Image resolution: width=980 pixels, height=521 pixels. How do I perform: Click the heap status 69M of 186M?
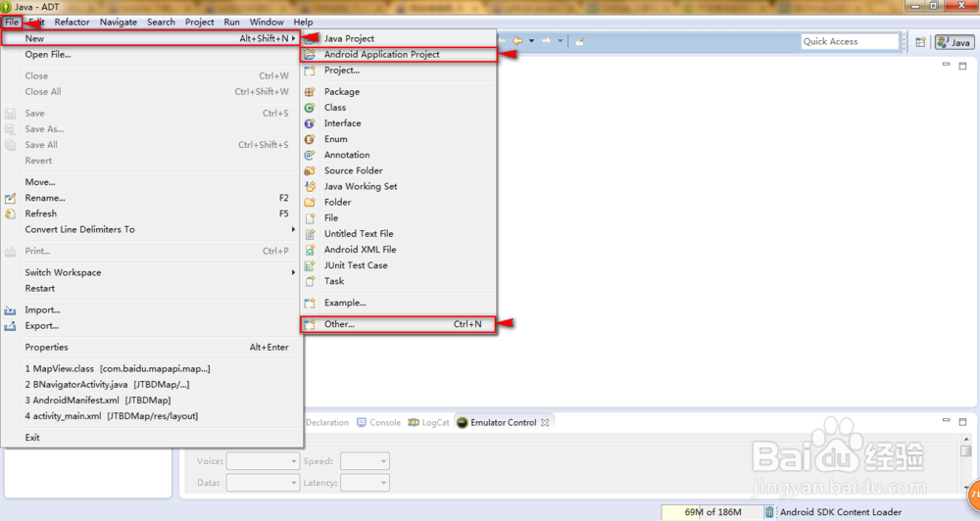[712, 512]
